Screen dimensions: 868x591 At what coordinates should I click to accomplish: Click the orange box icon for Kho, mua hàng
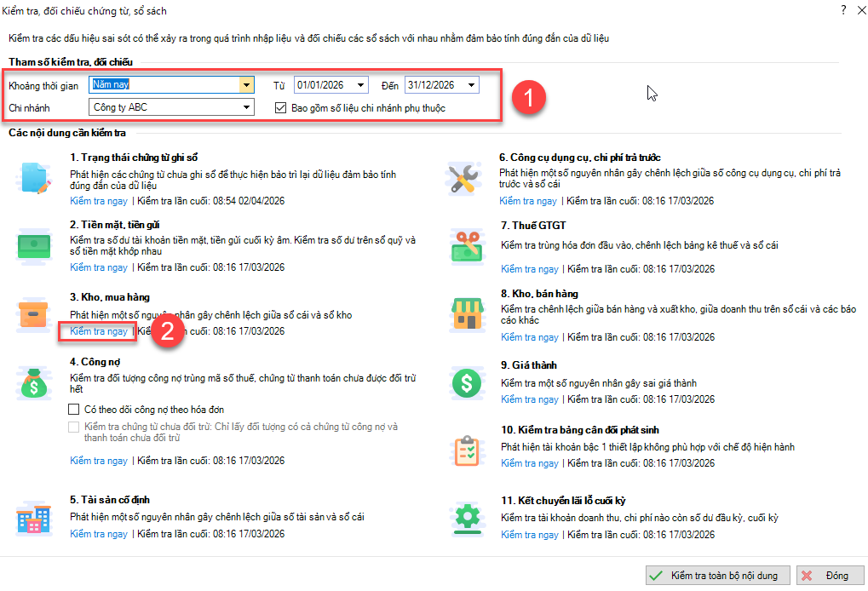(x=33, y=315)
